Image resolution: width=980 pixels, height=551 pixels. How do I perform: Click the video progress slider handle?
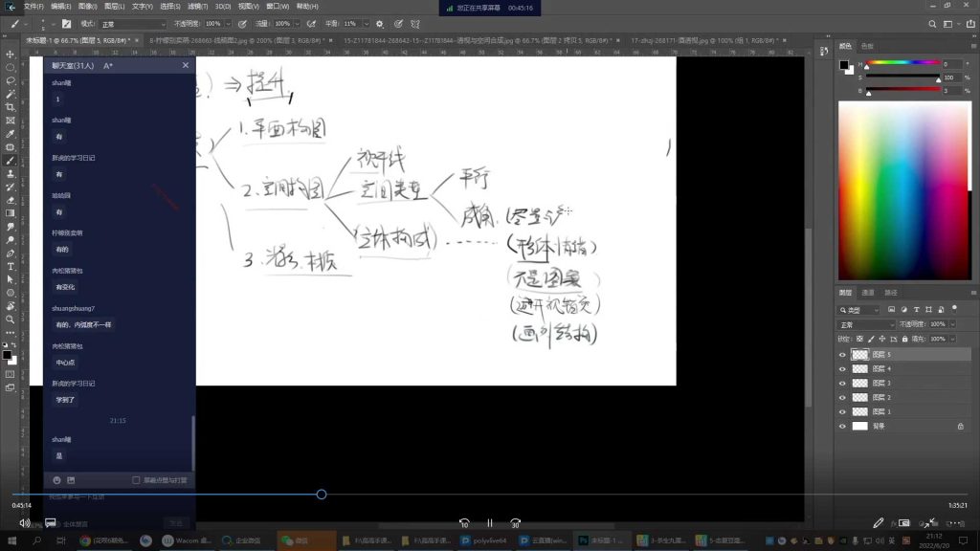tap(322, 495)
